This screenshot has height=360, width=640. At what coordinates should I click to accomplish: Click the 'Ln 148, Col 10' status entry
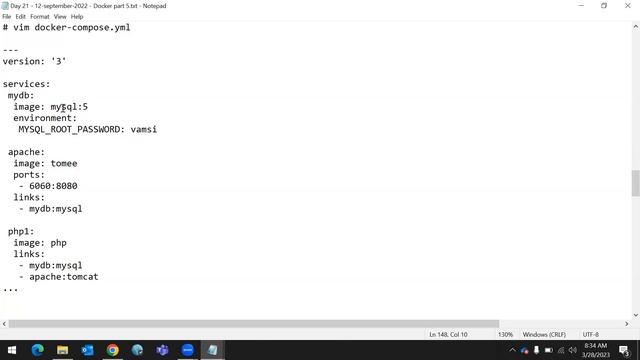(448, 334)
